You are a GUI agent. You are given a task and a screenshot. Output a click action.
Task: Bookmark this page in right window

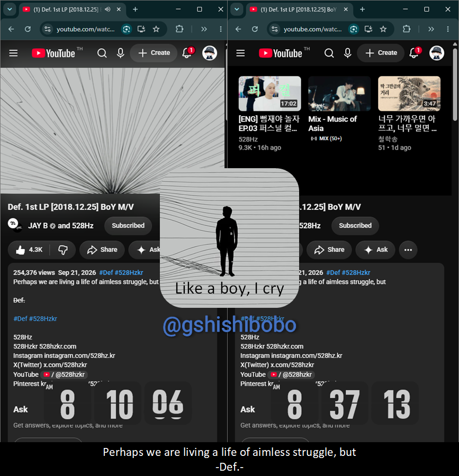click(383, 29)
